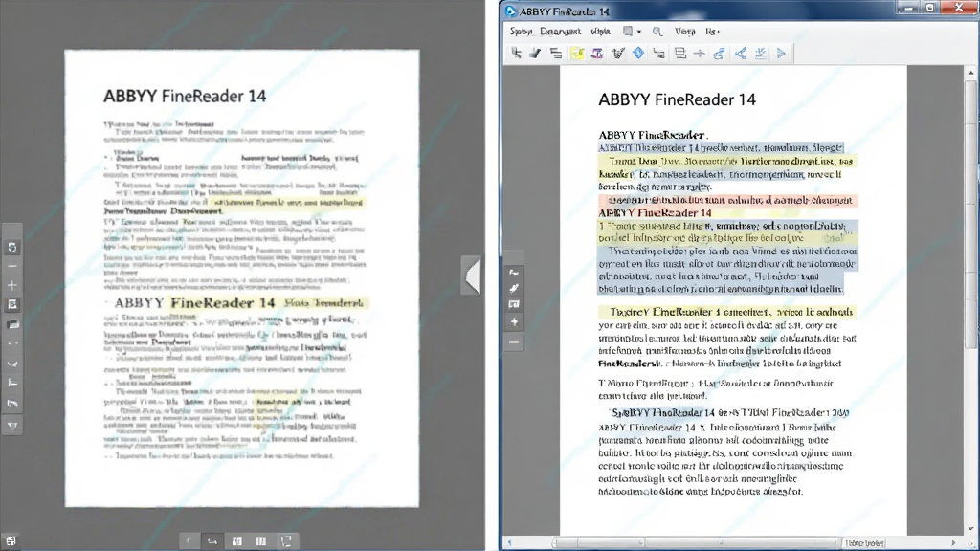Zoom in using the left window sidebar plus
The image size is (980, 551).
coord(11,285)
